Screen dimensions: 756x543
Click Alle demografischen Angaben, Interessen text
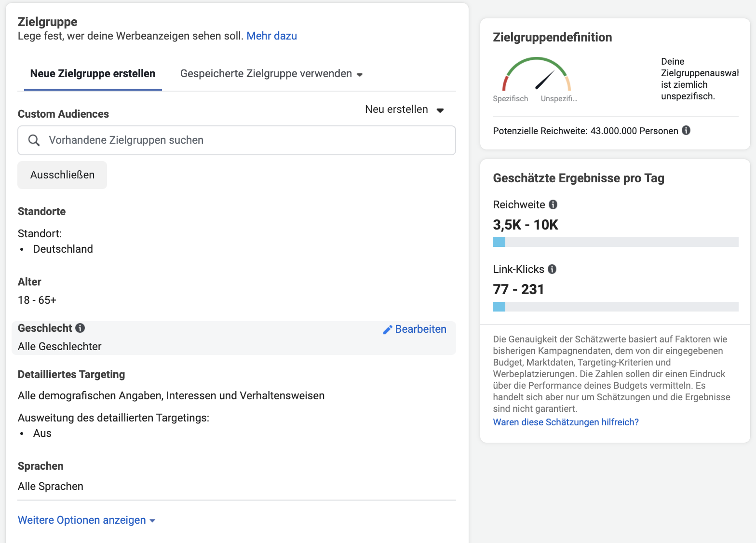pos(171,396)
